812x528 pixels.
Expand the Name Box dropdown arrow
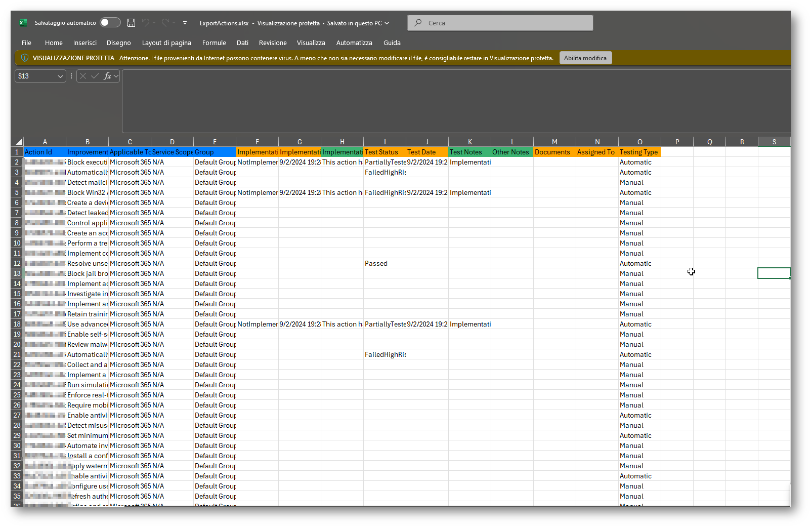tap(60, 76)
